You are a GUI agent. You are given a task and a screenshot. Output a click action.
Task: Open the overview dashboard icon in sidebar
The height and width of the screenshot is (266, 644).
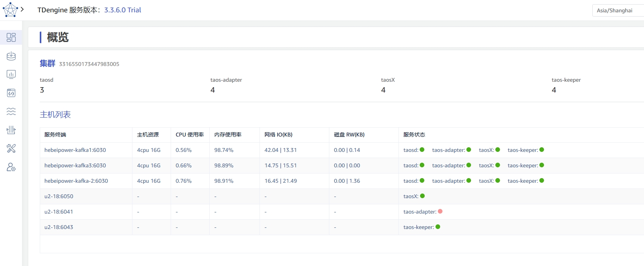pyautogui.click(x=11, y=37)
